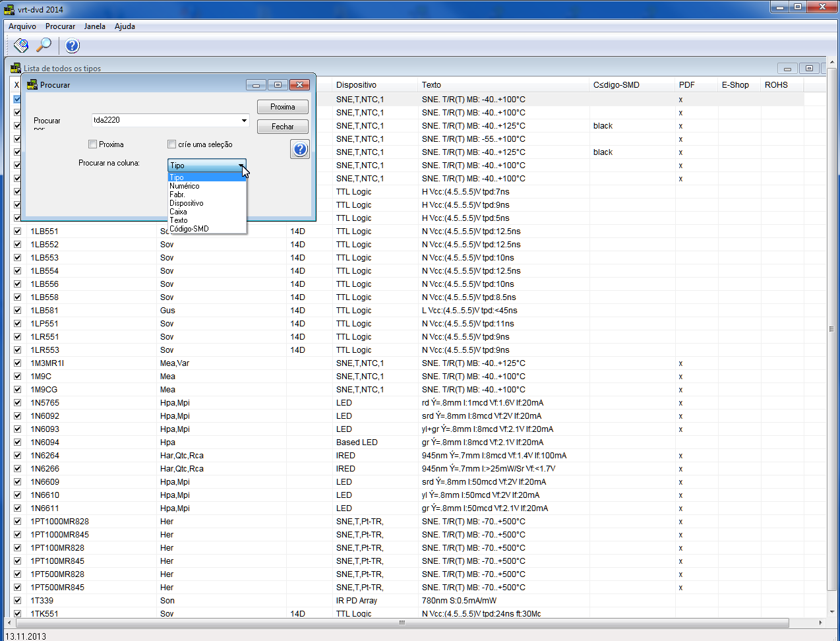This screenshot has height=641, width=840.
Task: Open the parts catalog book toolbar icon
Action: (x=21, y=46)
